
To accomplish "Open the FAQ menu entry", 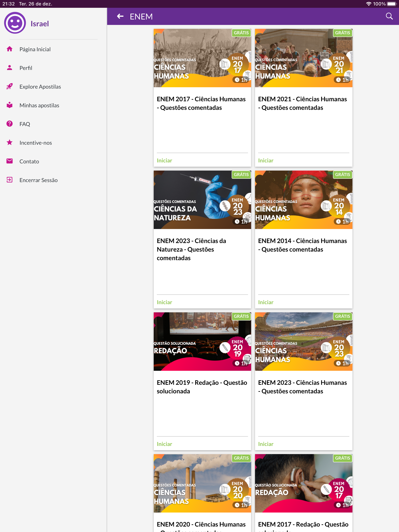I will click(x=53, y=124).
